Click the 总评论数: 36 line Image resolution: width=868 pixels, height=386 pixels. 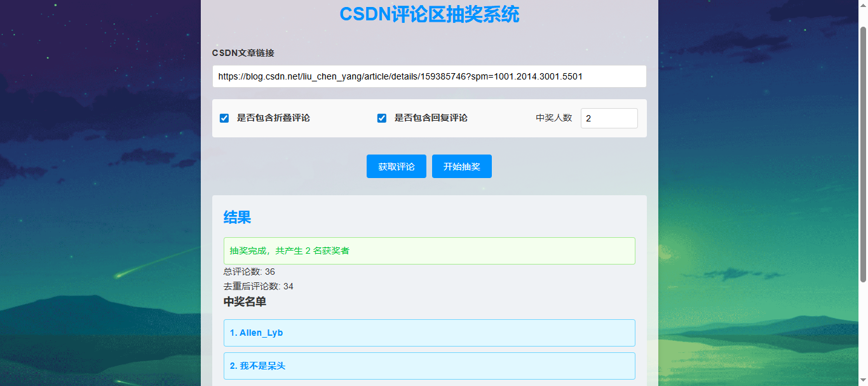pos(249,272)
